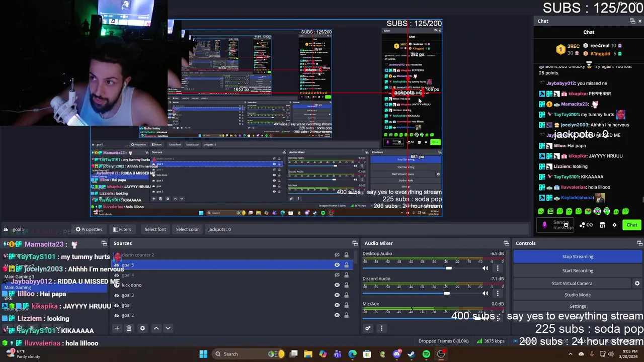
Task: Open chat settings gear in Chat dock
Action: tap(614, 225)
